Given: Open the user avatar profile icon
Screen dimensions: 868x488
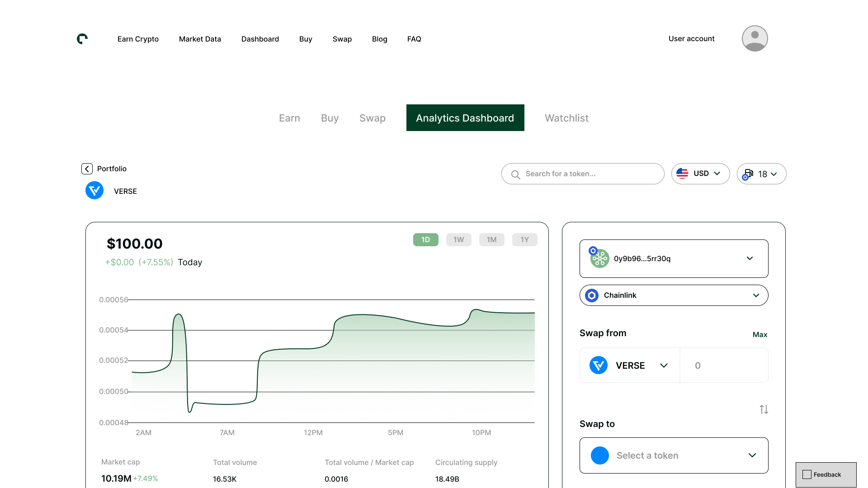Looking at the screenshot, I should point(755,38).
